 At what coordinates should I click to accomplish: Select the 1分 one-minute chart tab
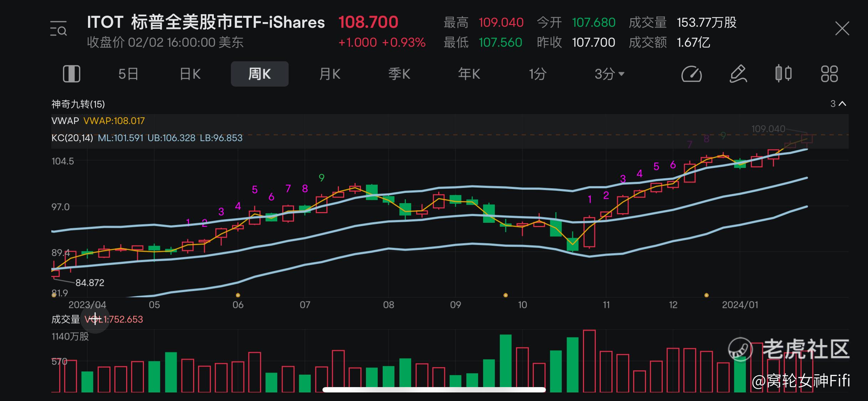coord(538,74)
